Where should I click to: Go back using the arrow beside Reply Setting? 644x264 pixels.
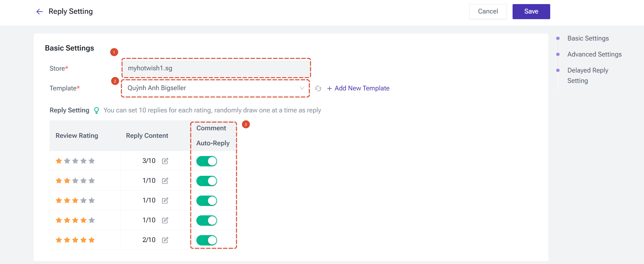[40, 12]
